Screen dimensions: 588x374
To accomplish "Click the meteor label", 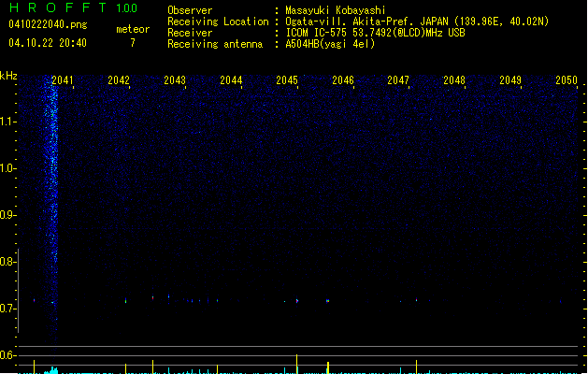I will tap(133, 29).
